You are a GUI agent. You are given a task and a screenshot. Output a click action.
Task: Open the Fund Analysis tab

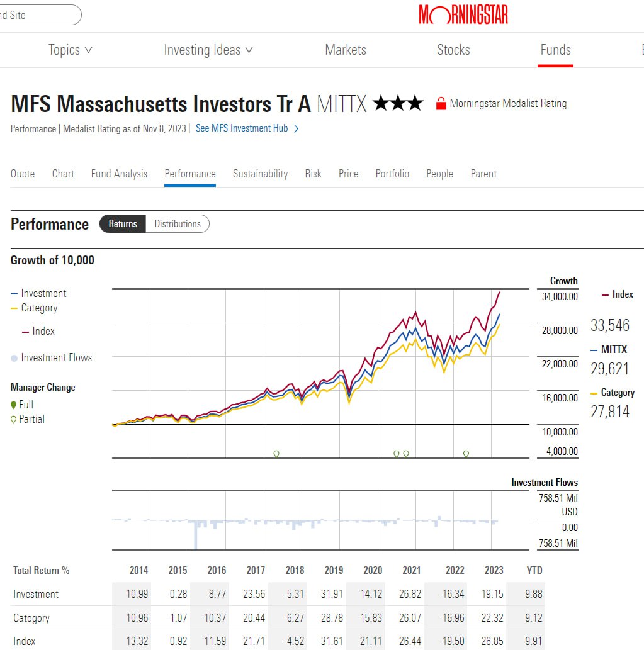(119, 174)
